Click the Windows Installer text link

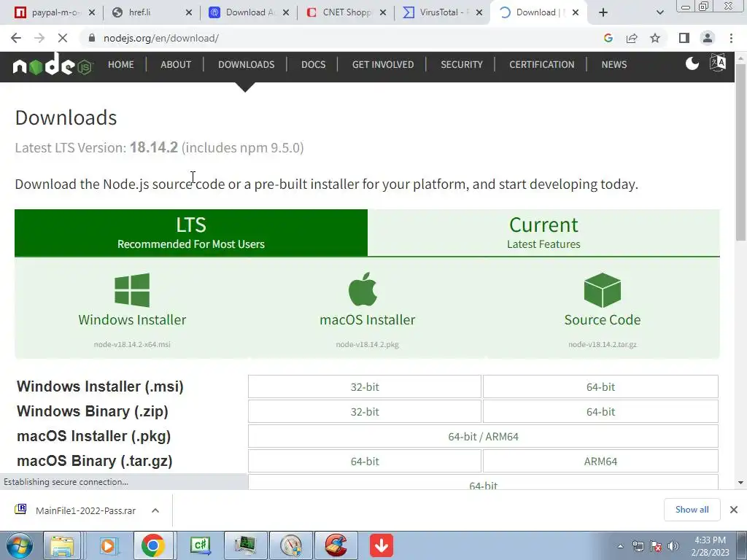[132, 319]
